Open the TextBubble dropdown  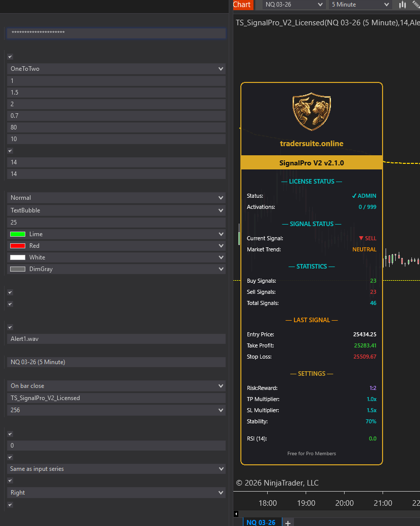[116, 210]
